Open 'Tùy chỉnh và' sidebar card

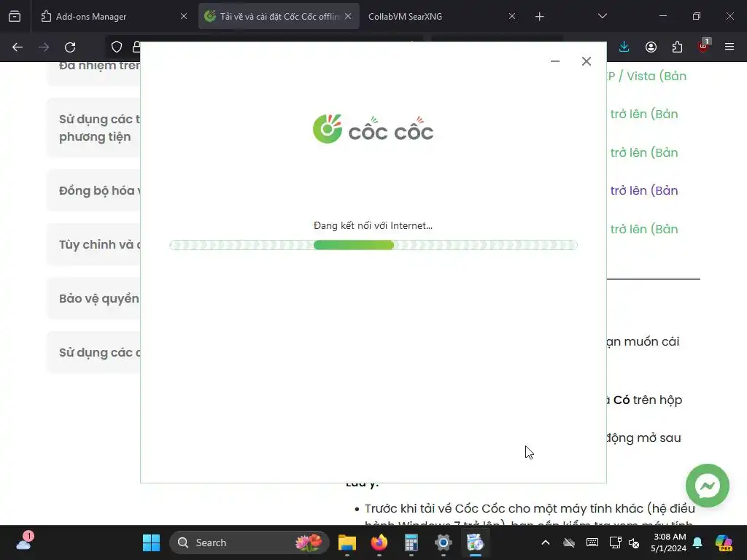94,244
